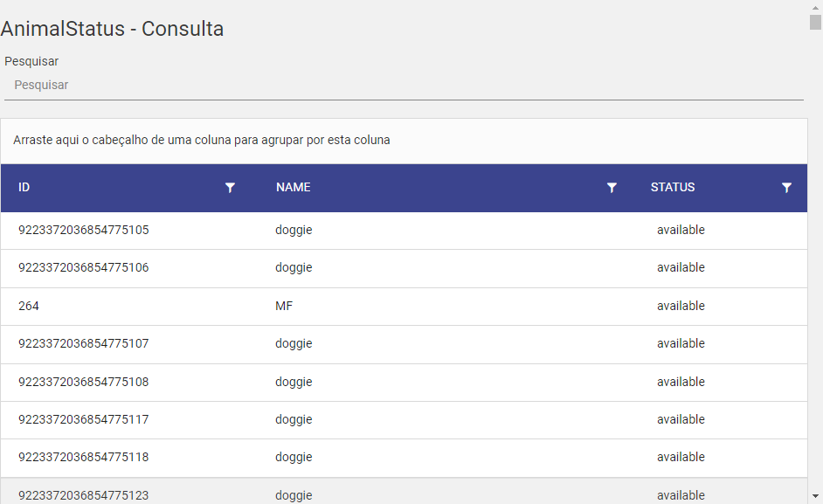
Task: Open the NAME column filter icon
Action: (x=612, y=188)
